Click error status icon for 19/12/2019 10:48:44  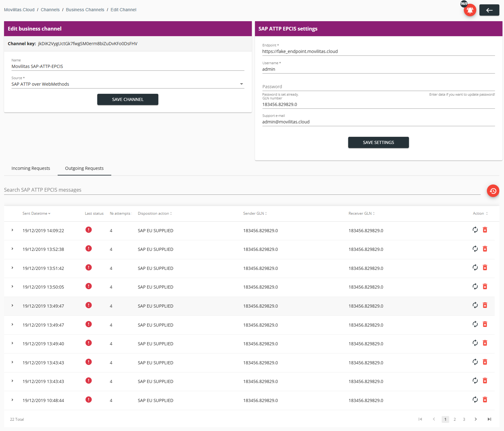[89, 400]
